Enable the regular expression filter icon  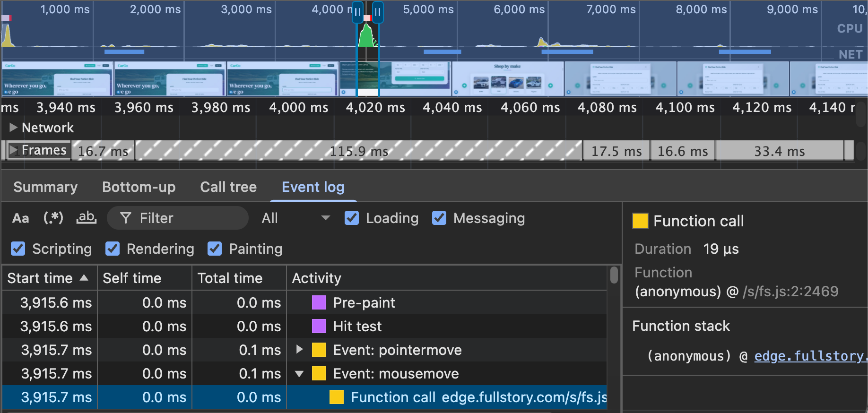(x=53, y=218)
